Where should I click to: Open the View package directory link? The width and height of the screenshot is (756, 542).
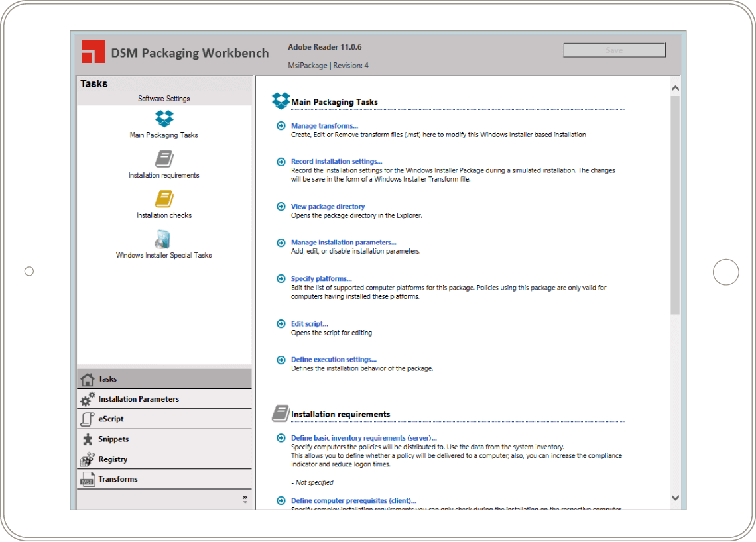[328, 207]
